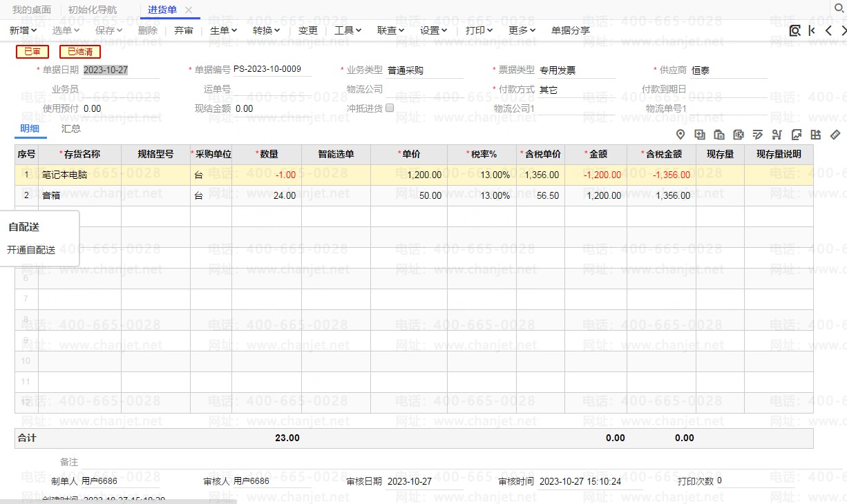Switch to the 汇总 tab
This screenshot has width=847, height=504.
tap(71, 128)
